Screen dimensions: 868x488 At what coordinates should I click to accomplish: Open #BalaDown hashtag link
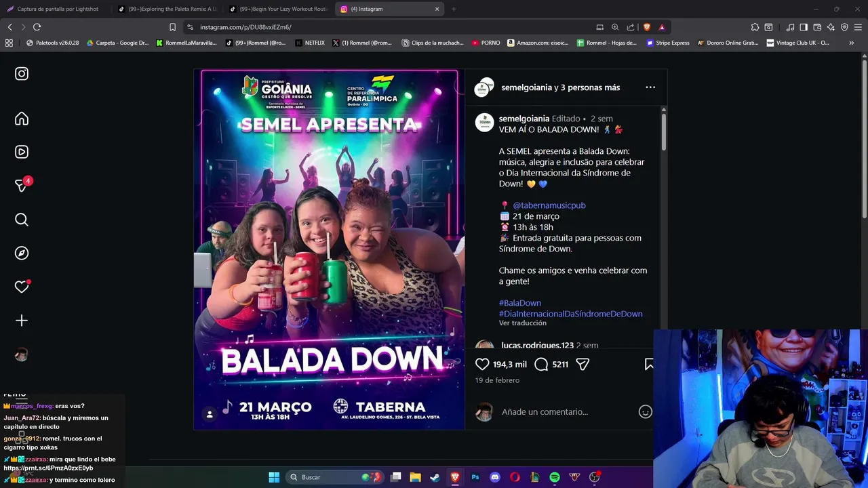coord(519,303)
